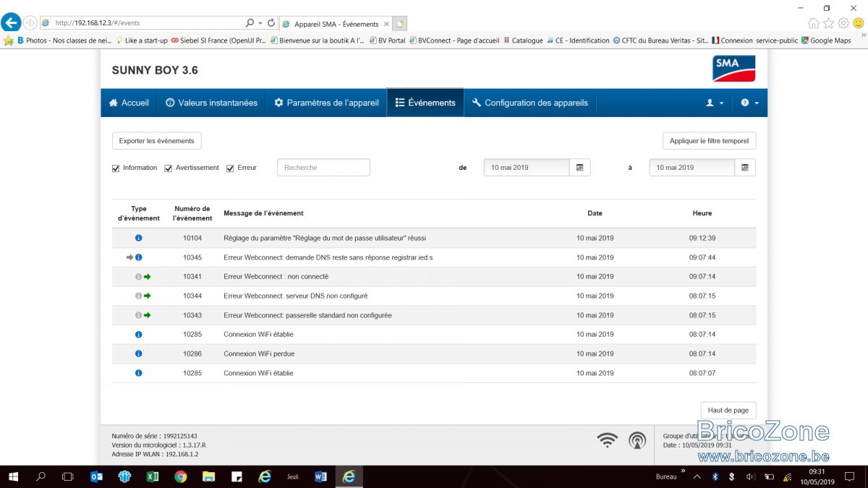The width and height of the screenshot is (868, 488).
Task: Click green arrow icon of event 10344
Action: coord(148,296)
